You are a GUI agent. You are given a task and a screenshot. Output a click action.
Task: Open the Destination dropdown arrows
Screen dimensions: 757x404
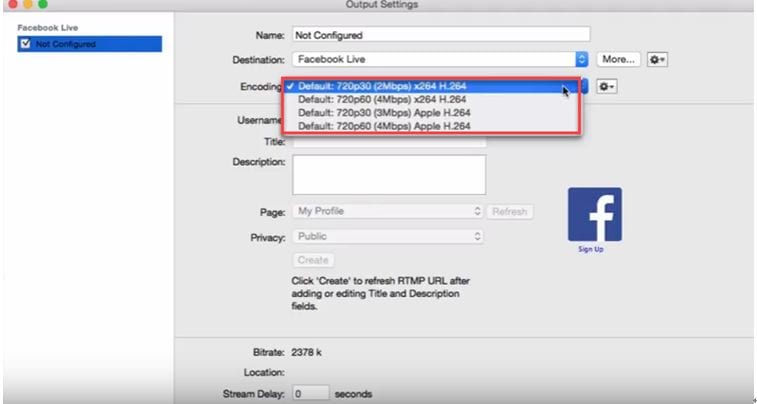[582, 59]
